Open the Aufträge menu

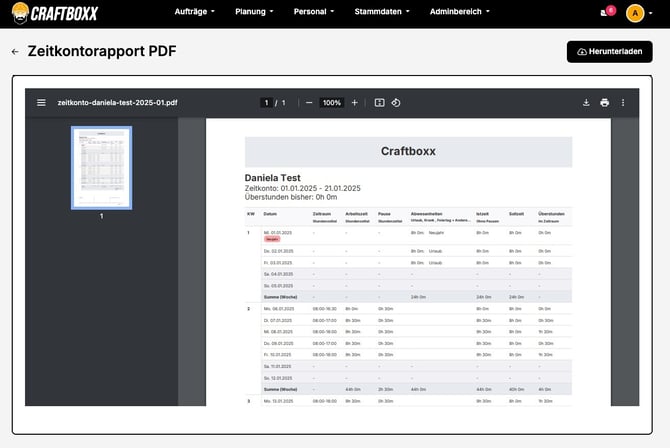194,12
